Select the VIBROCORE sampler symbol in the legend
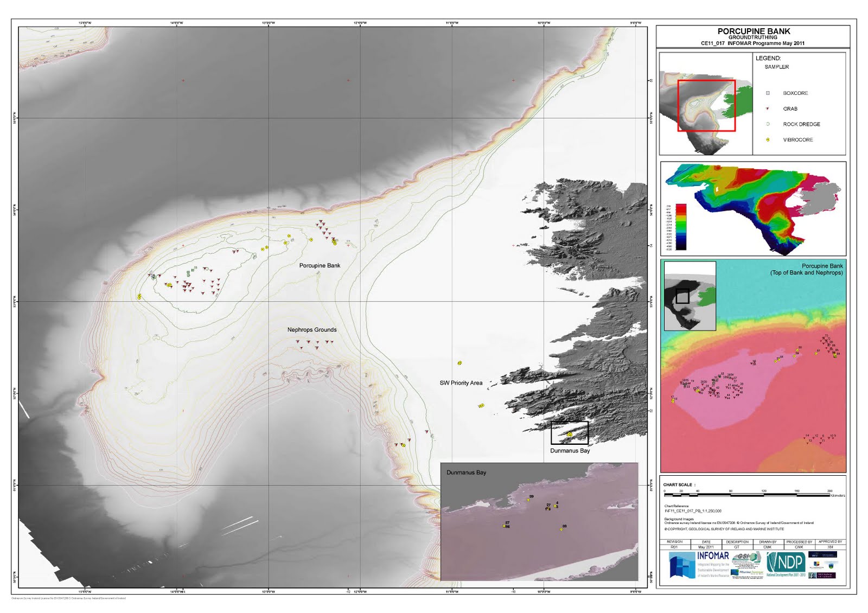 (x=768, y=140)
